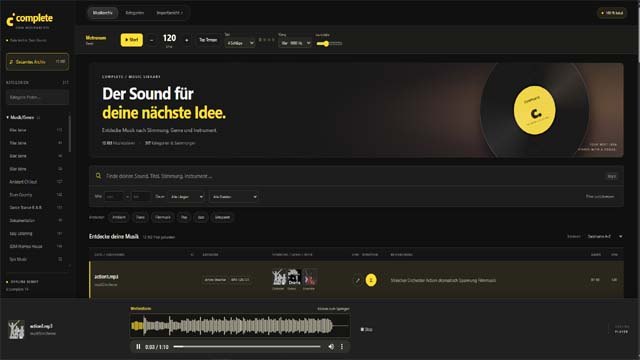Click the action1.mp3 file name in table
Image resolution: width=640 pixels, height=360 pixels.
pos(106,277)
